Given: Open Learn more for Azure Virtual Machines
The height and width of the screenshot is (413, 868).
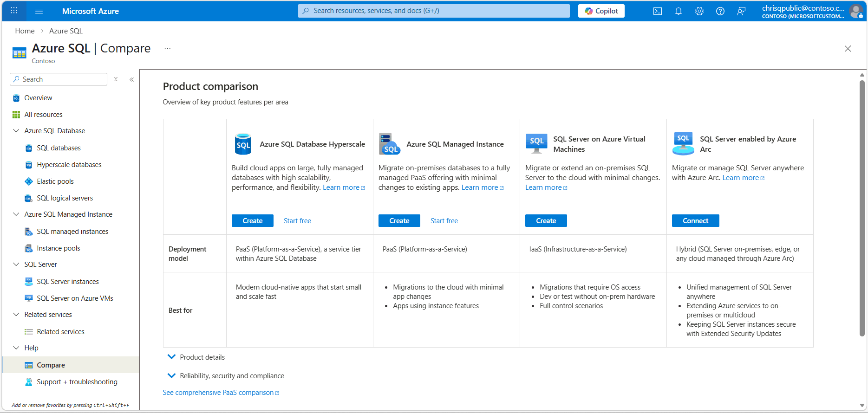Looking at the screenshot, I should pos(547,187).
